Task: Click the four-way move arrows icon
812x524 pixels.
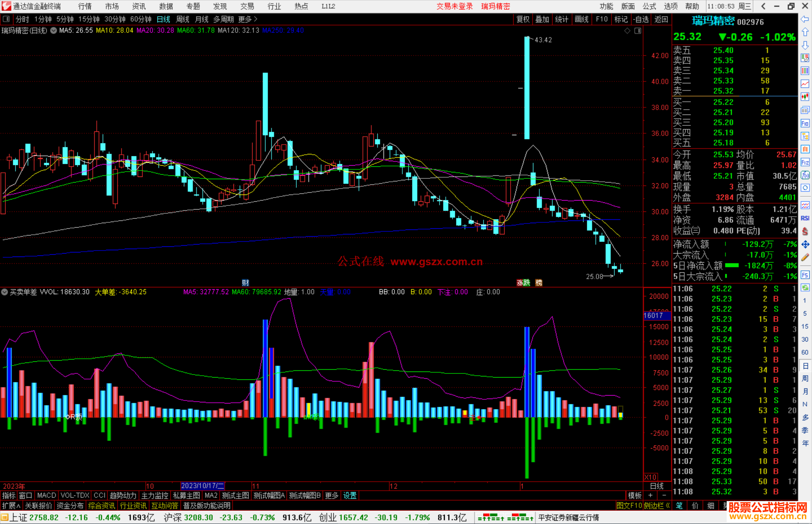Action: [x=805, y=245]
